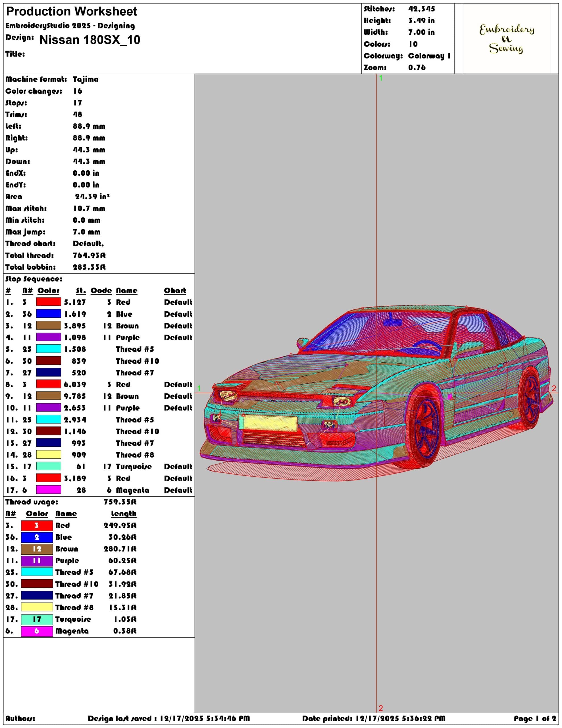Click the Thread #8 yellow swatch in Thread usage

tap(37, 607)
